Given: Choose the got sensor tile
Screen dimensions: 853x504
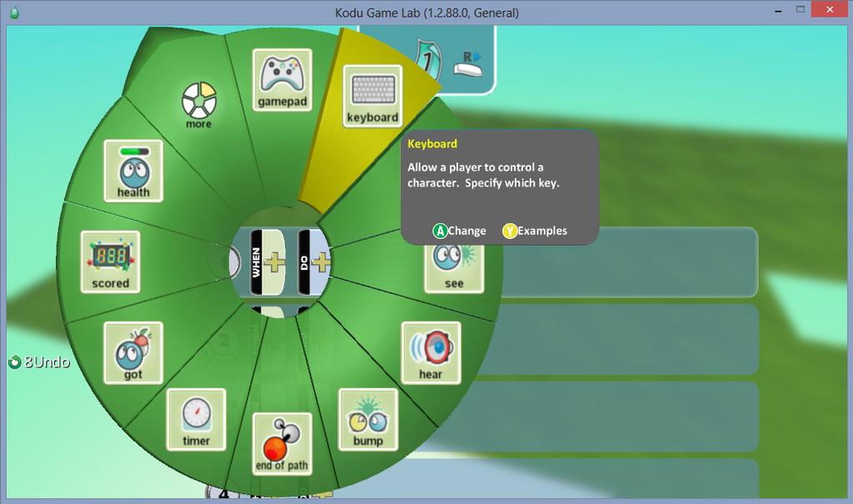Looking at the screenshot, I should point(133,352).
